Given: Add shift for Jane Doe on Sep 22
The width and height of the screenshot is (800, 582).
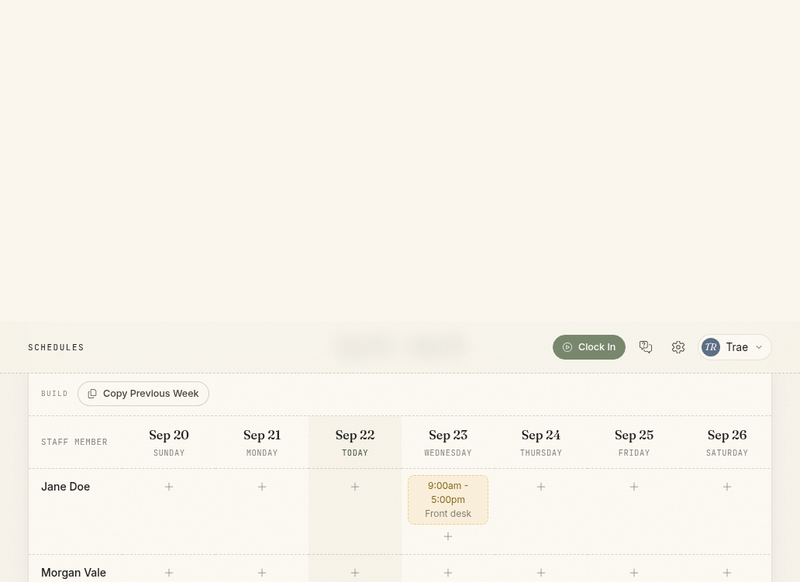Looking at the screenshot, I should 355,487.
